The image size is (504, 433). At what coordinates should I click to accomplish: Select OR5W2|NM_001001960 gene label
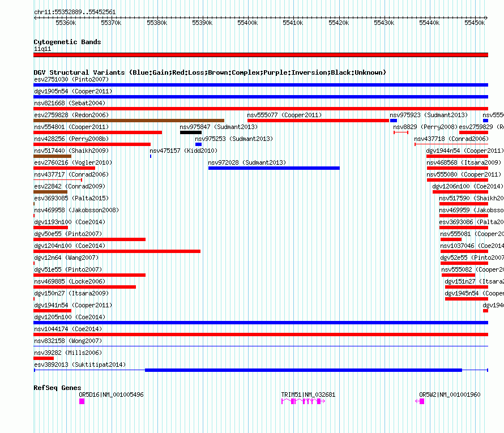click(450, 395)
